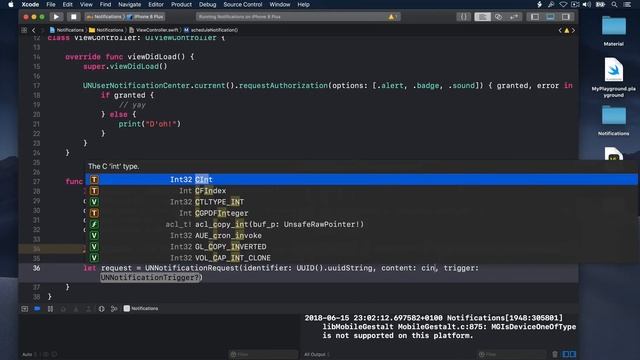
Task: Select Notifications process in debug bar
Action: coord(141,309)
